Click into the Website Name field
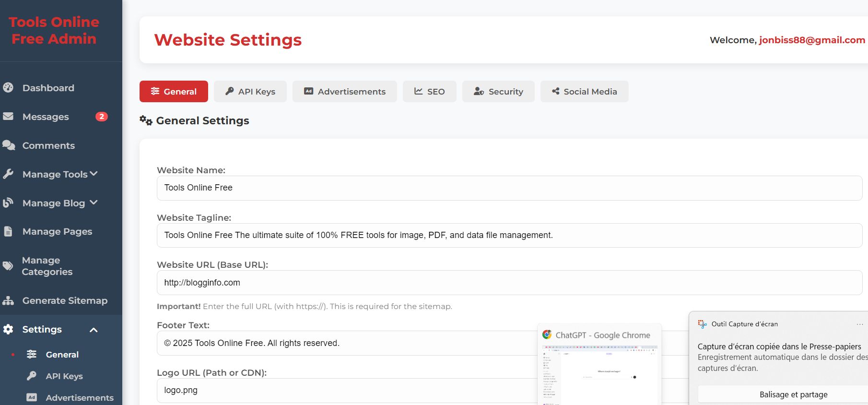This screenshot has width=868, height=405. pyautogui.click(x=509, y=188)
